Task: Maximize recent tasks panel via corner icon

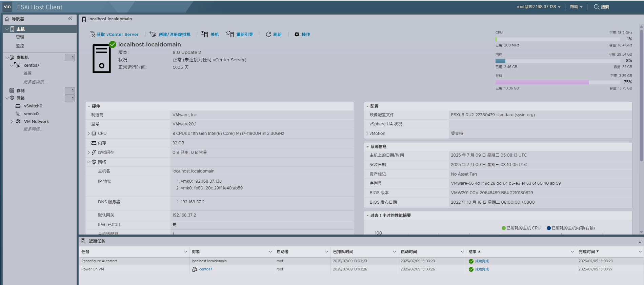Action: [x=640, y=241]
